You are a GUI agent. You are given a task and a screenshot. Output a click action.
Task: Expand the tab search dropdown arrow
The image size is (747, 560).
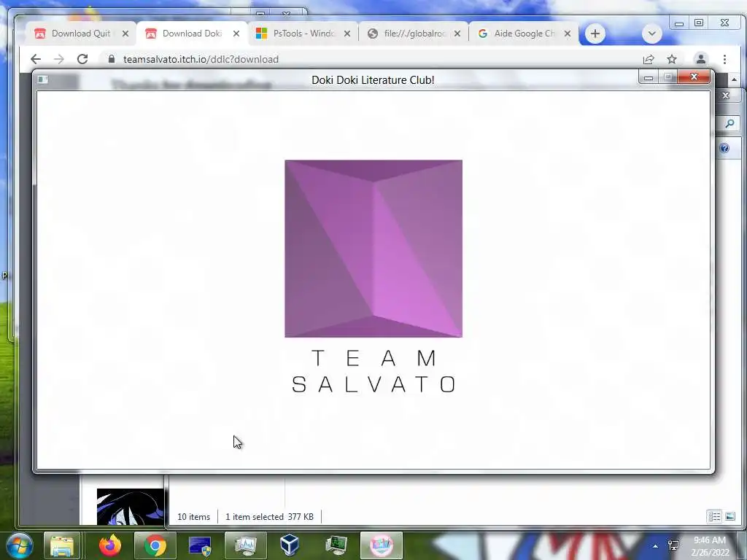pyautogui.click(x=651, y=34)
